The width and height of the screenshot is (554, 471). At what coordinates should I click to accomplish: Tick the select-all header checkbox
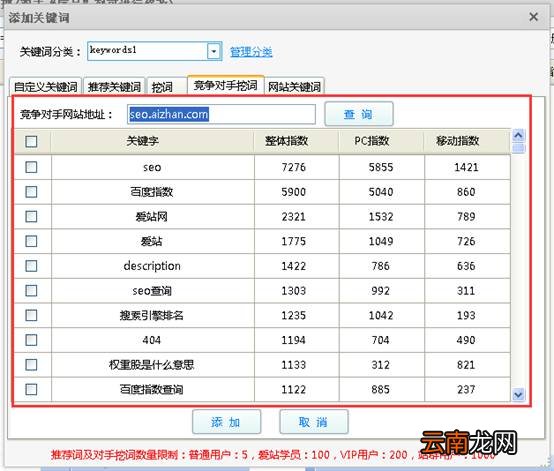(x=31, y=142)
